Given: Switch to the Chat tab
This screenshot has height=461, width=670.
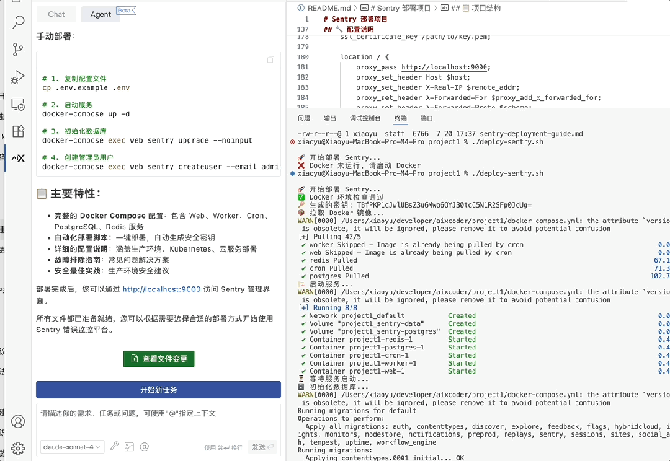Looking at the screenshot, I should pos(56,14).
